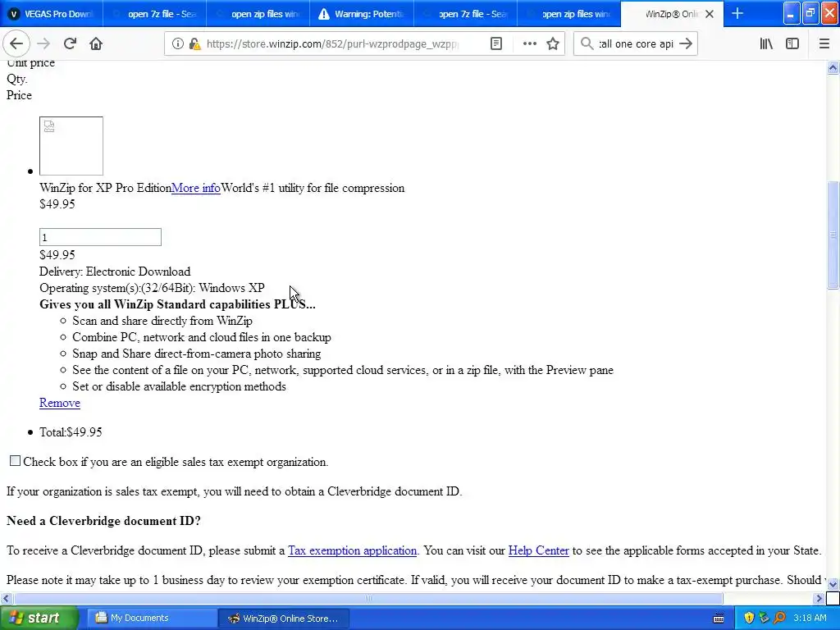The image size is (840, 630).
Task: Click the orange magnifier tray icon
Action: pos(780,619)
